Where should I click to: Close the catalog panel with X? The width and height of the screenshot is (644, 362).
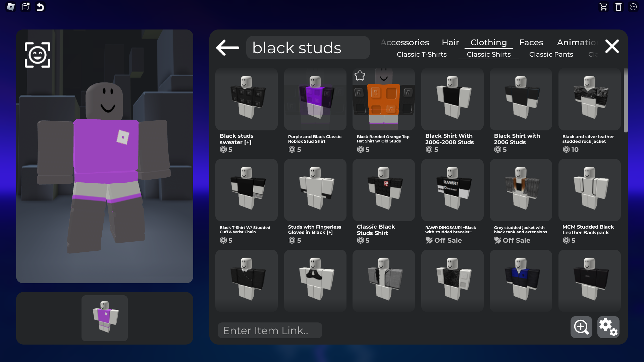click(612, 46)
